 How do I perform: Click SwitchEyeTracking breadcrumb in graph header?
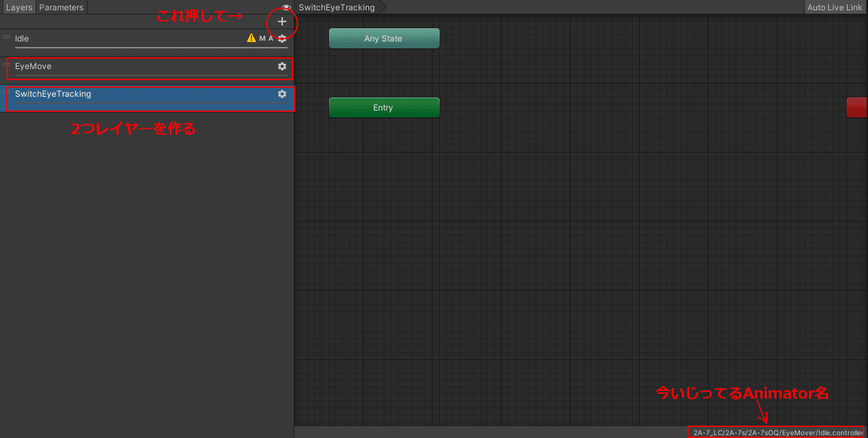click(336, 7)
